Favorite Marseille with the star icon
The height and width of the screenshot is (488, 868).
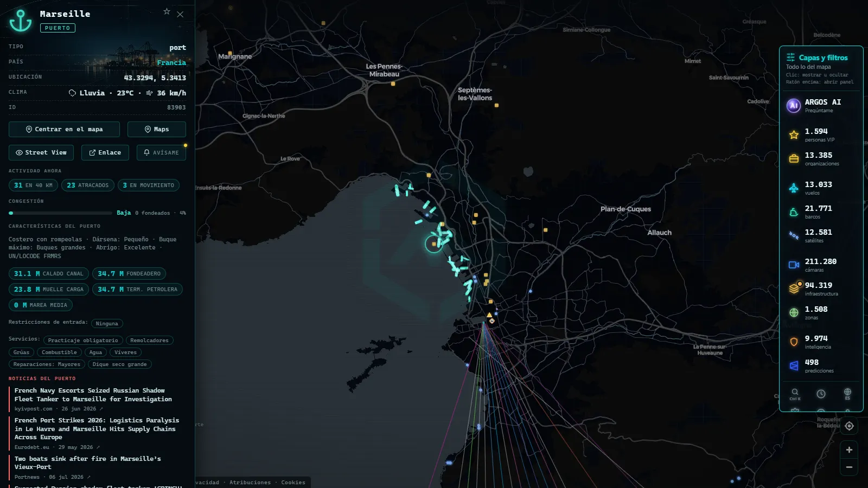pyautogui.click(x=167, y=11)
